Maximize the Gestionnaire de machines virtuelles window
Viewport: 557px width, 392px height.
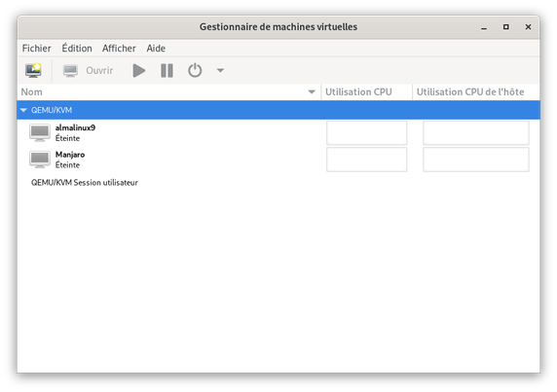click(505, 27)
